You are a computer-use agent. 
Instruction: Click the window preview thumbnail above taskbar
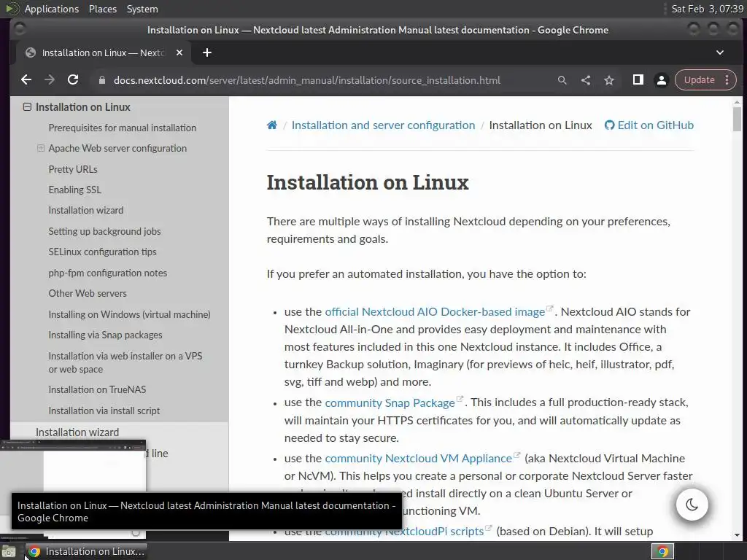tap(73, 466)
